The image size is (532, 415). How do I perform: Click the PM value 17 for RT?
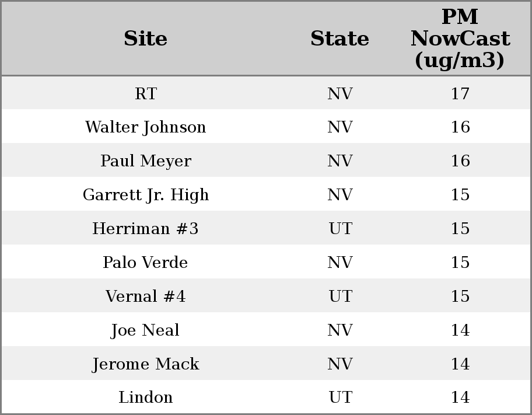[460, 93]
